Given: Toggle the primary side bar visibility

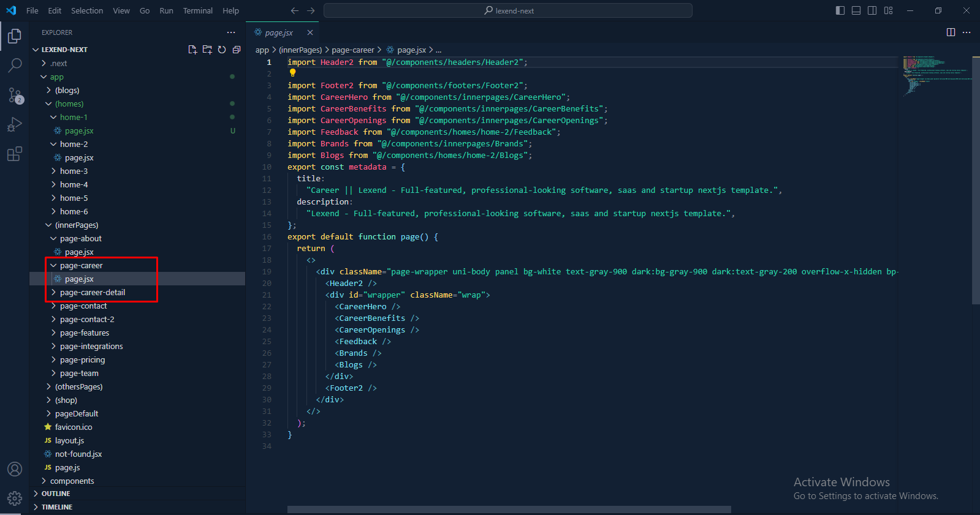Looking at the screenshot, I should [x=840, y=10].
